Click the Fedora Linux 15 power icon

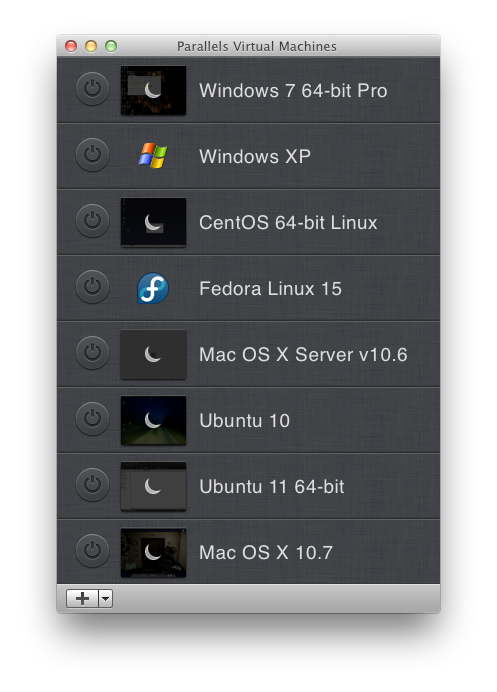click(92, 287)
